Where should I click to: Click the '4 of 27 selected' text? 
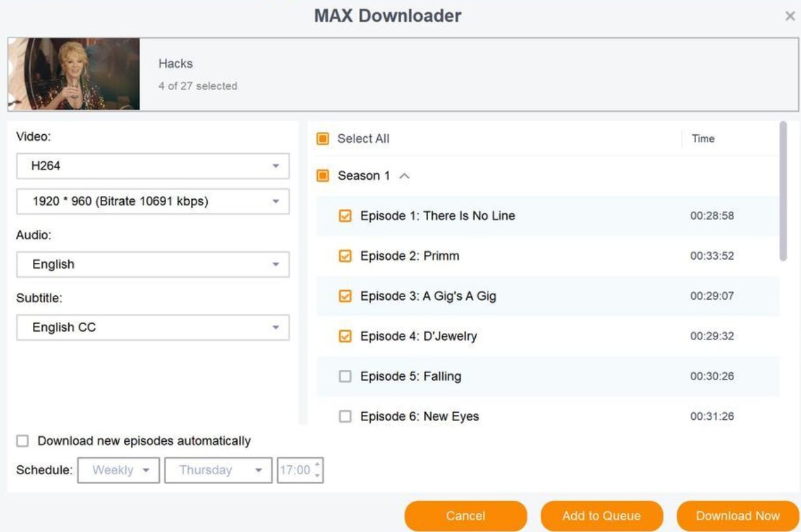click(x=198, y=86)
